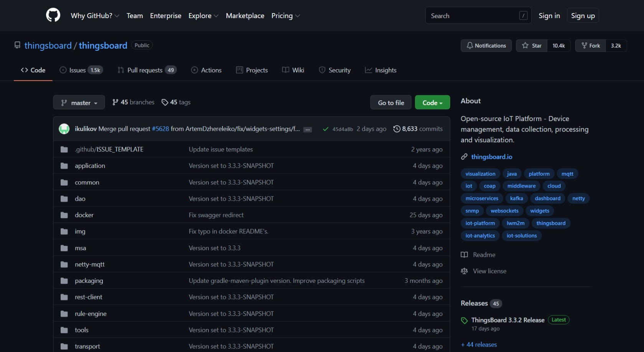Click the Sign up button
Screen dimensions: 644x352
coord(583,16)
